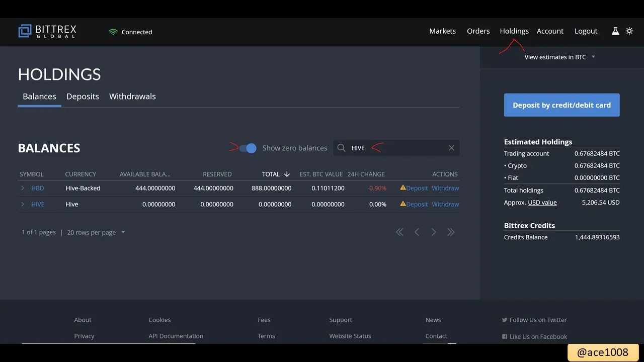Select the 0.11011200 BTC value cell
This screenshot has width=644, height=362.
click(328, 188)
